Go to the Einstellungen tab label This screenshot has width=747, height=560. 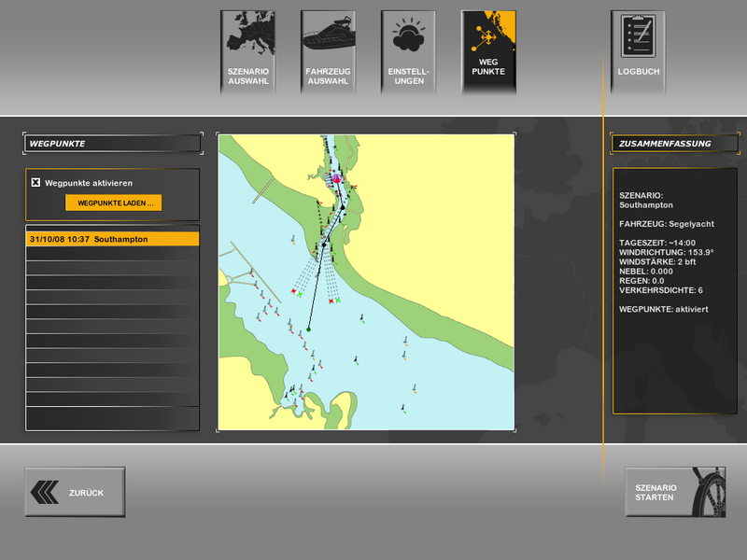[x=408, y=76]
